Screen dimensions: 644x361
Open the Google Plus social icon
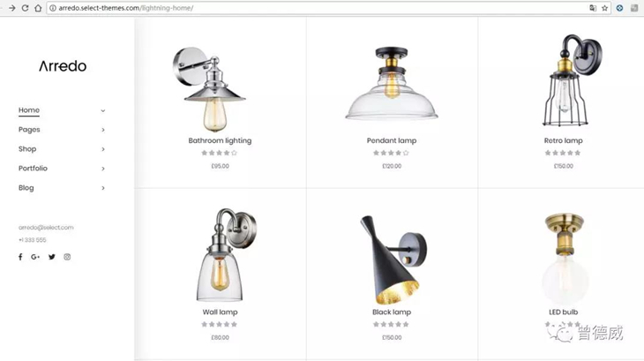(35, 257)
